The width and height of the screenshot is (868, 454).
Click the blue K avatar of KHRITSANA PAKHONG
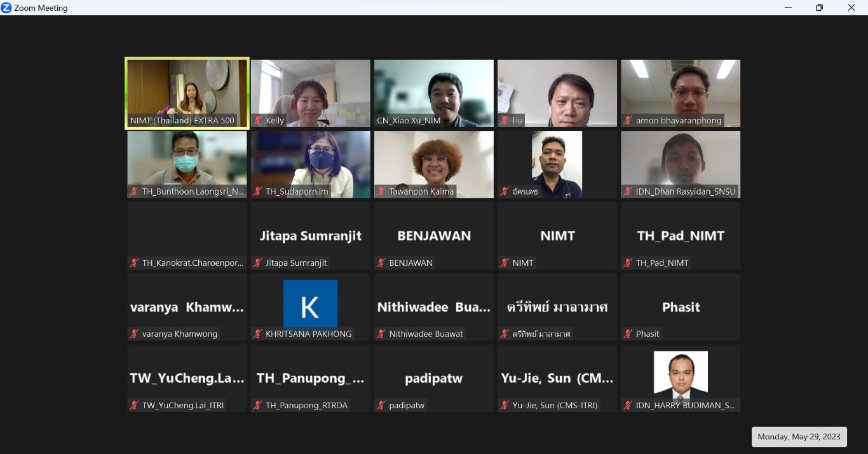coord(310,304)
